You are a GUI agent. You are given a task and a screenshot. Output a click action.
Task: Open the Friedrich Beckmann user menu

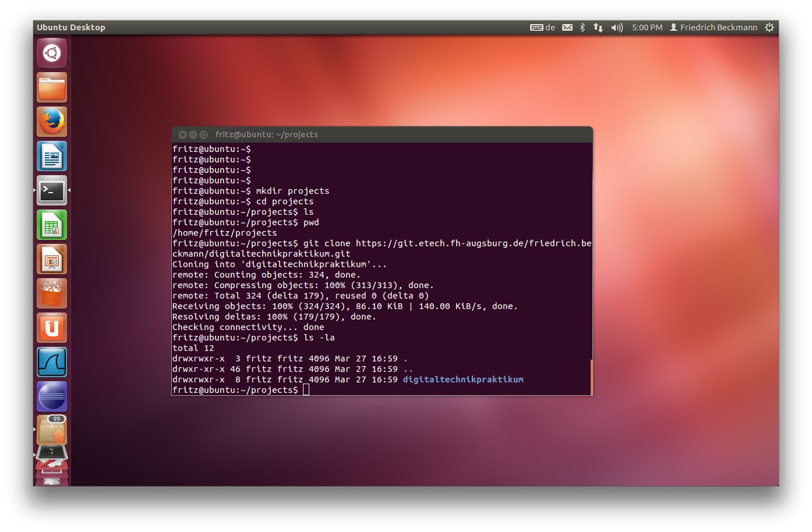714,27
